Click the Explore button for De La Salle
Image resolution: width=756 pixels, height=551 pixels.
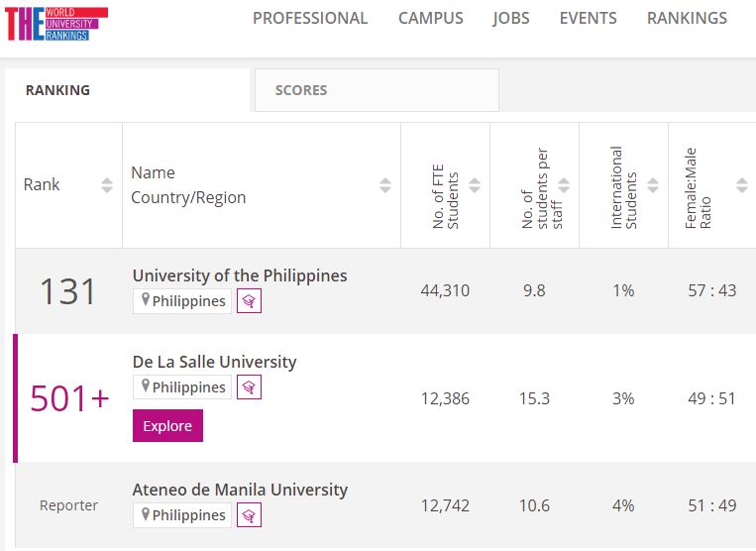point(167,426)
